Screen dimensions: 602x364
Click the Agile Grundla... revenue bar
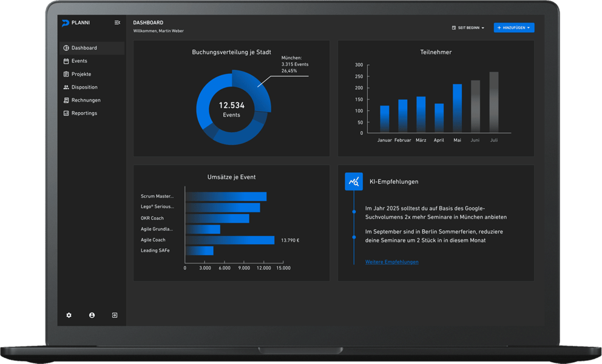(x=203, y=229)
